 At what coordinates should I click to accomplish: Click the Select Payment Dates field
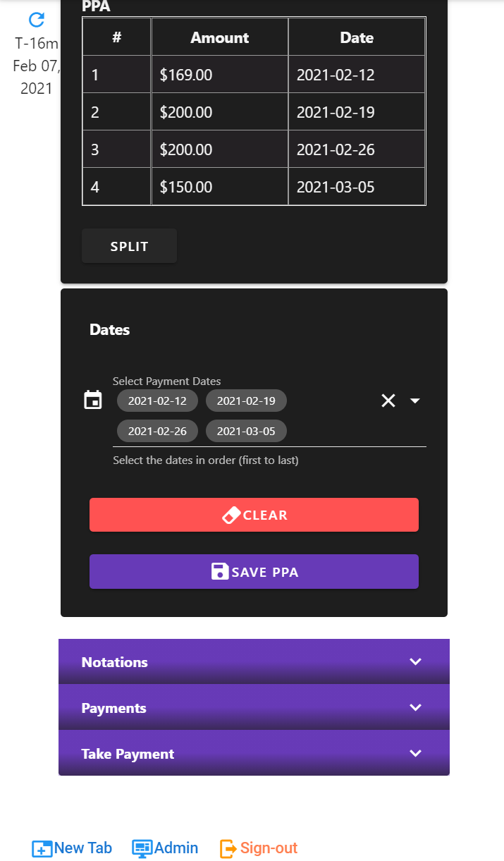(331, 416)
